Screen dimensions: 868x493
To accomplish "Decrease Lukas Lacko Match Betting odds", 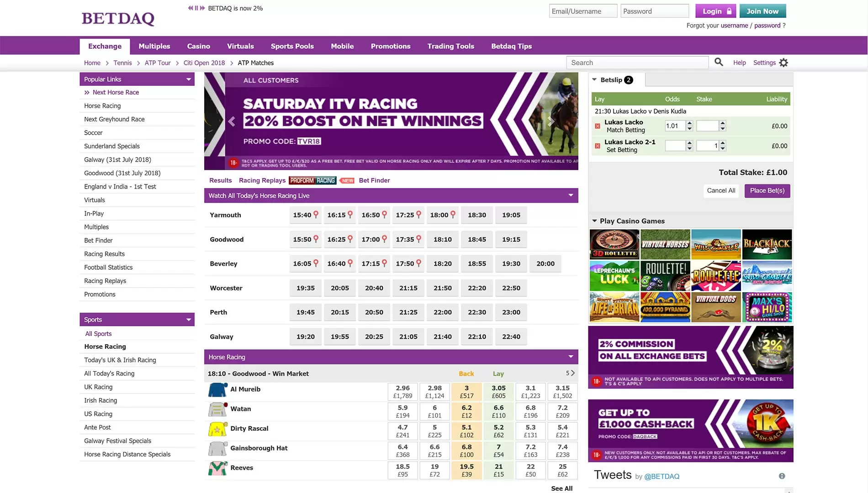I will pyautogui.click(x=689, y=129).
